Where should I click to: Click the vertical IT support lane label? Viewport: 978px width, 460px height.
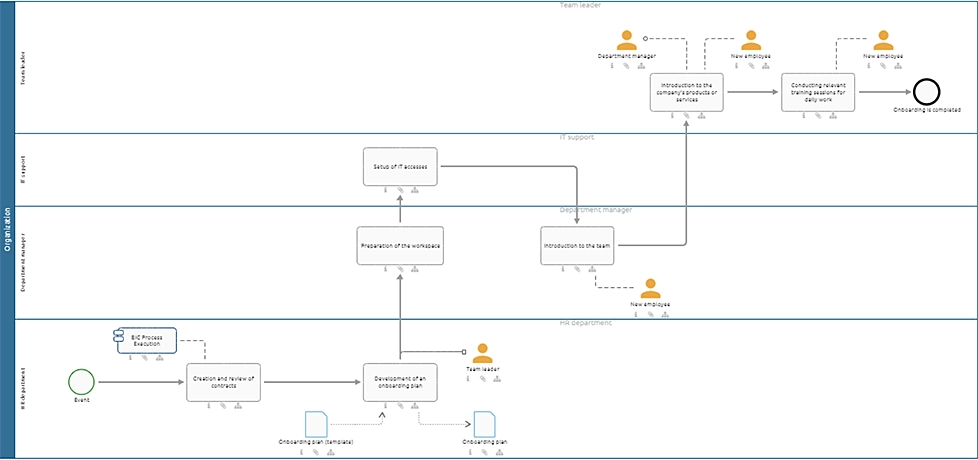coord(24,170)
